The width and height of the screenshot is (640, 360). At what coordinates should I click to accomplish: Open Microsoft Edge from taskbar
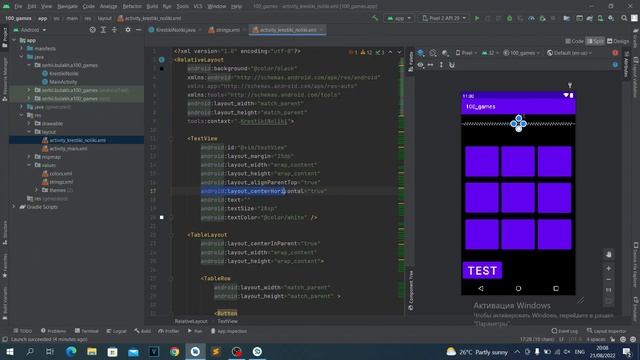click(71, 351)
